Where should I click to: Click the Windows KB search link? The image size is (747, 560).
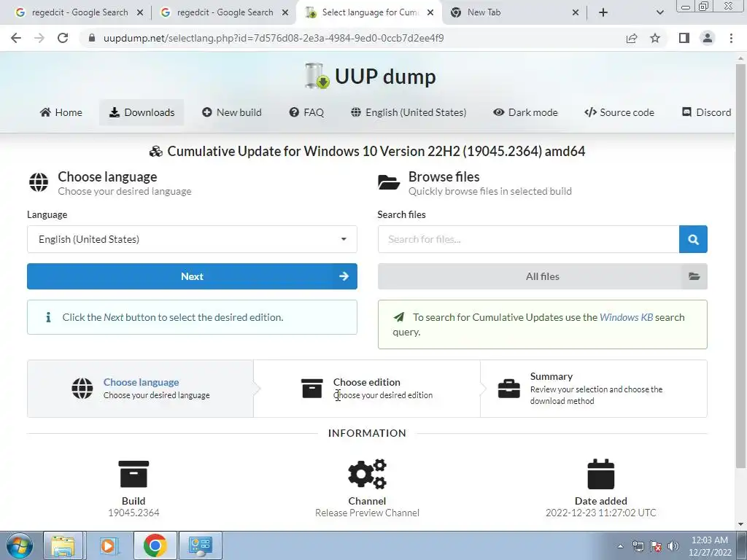click(626, 317)
